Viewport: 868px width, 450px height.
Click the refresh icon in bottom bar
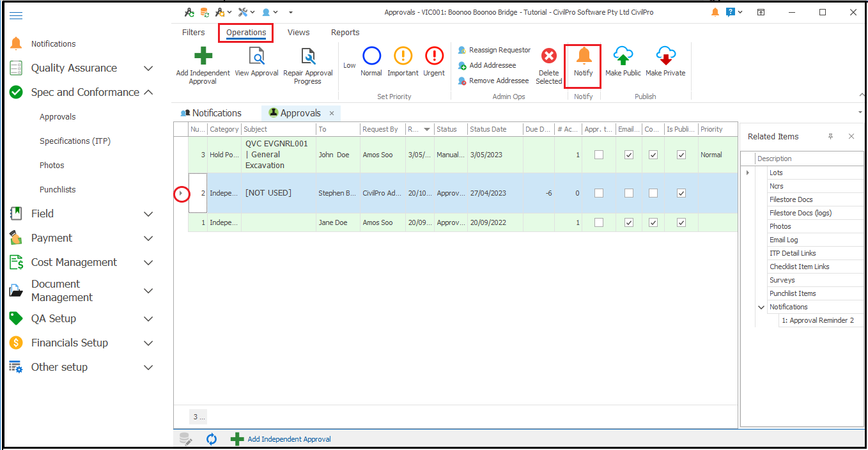pyautogui.click(x=212, y=439)
